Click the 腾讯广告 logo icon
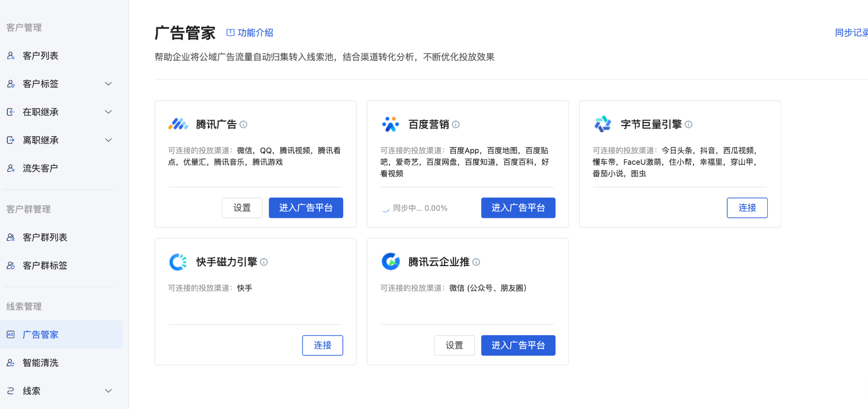 pyautogui.click(x=178, y=124)
